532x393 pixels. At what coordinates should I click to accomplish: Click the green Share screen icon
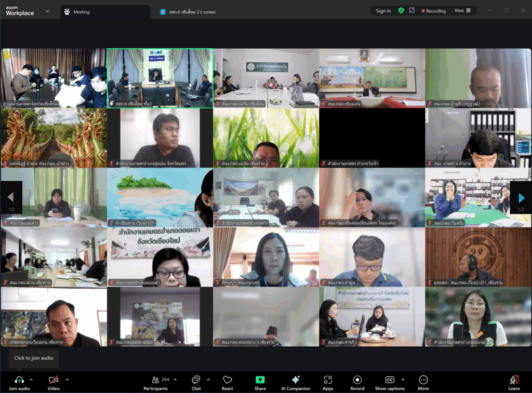click(260, 380)
